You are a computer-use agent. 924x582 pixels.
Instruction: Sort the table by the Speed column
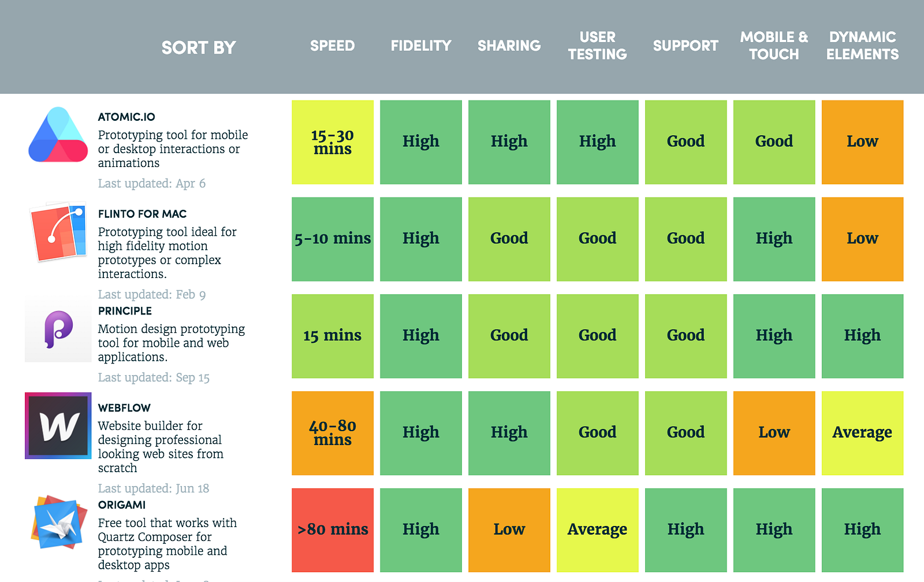point(332,45)
